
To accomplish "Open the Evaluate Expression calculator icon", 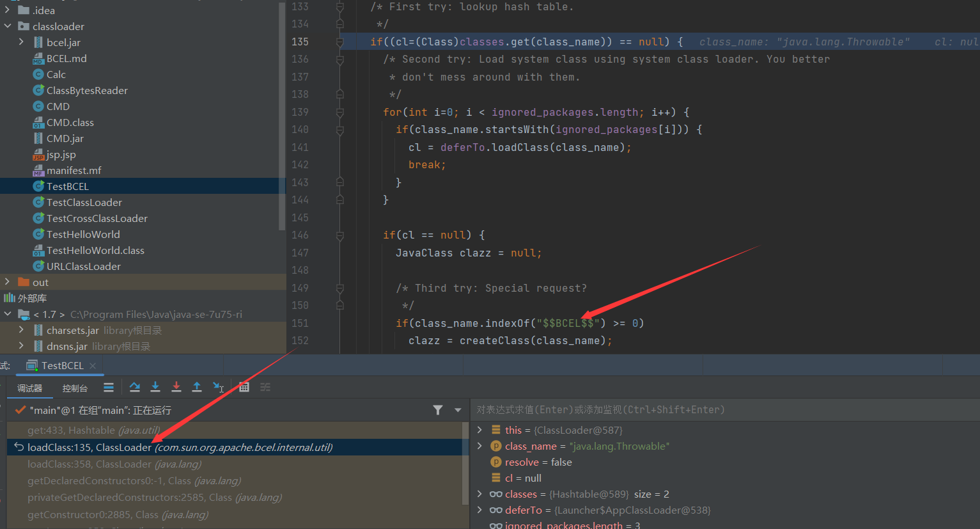I will (244, 387).
